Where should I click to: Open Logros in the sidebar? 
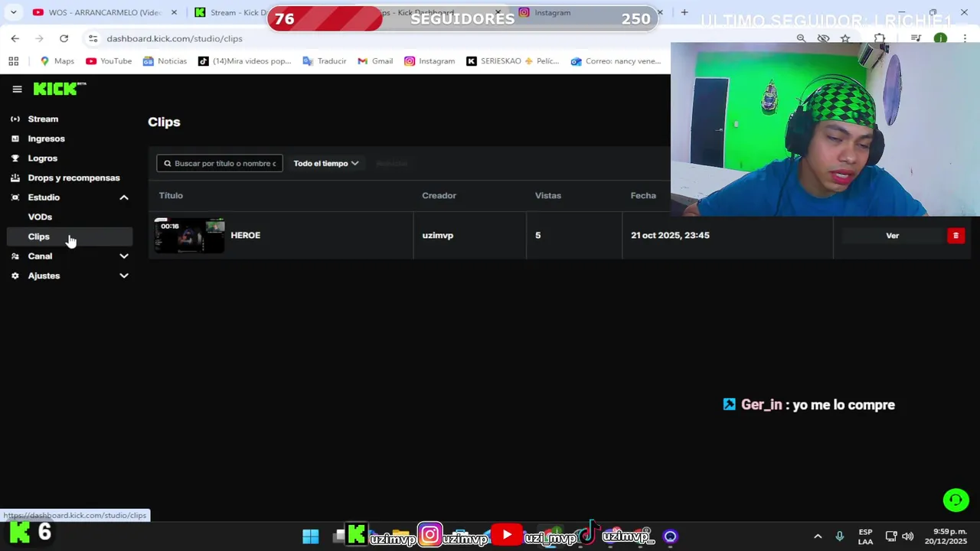tap(42, 158)
